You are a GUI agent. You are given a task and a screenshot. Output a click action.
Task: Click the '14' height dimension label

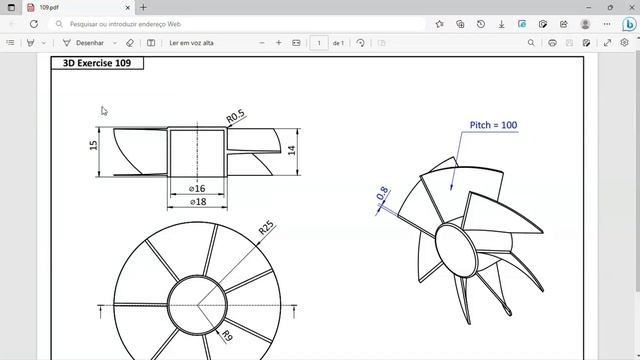click(x=291, y=150)
